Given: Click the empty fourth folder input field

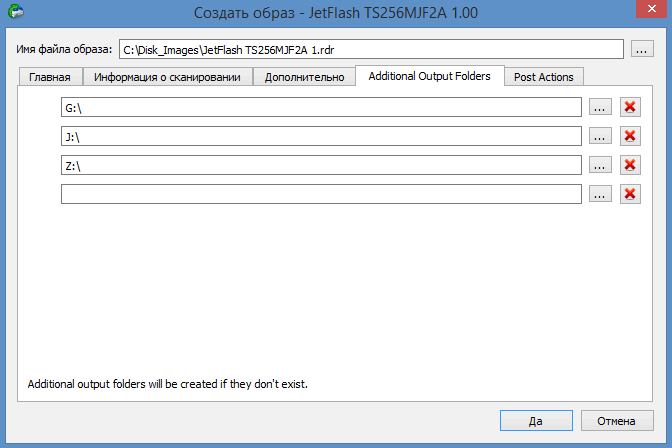Looking at the screenshot, I should click(x=321, y=194).
